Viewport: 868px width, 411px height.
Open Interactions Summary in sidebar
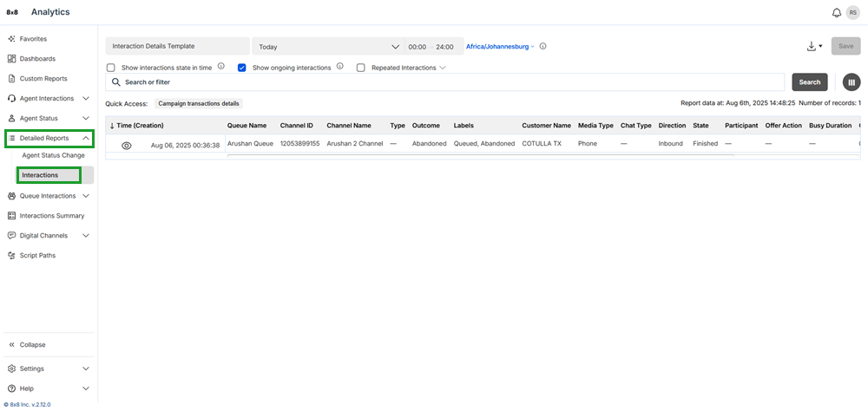52,216
